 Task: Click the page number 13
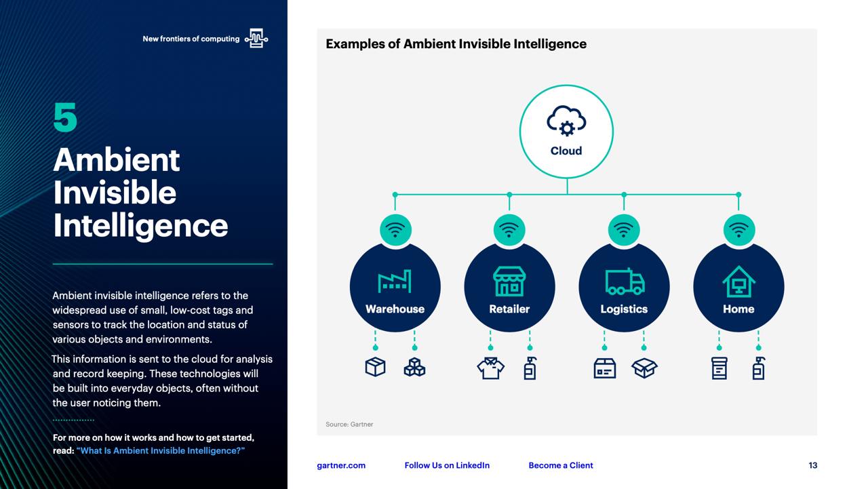pyautogui.click(x=812, y=465)
